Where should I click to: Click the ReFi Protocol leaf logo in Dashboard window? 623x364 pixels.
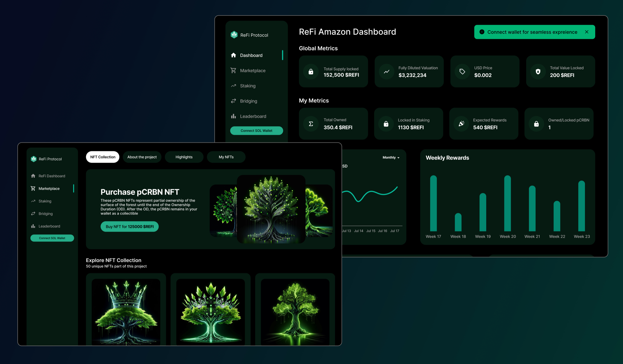click(x=234, y=35)
